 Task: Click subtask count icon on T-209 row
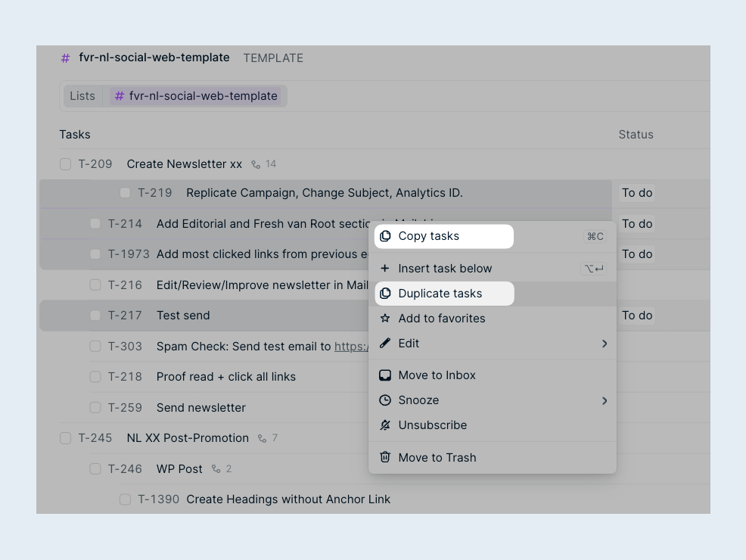(256, 165)
